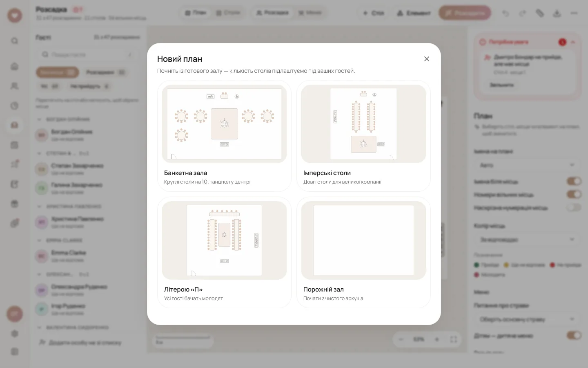This screenshot has width=588, height=368.
Task: Choose the Банкетна зала hall template
Action: click(224, 136)
